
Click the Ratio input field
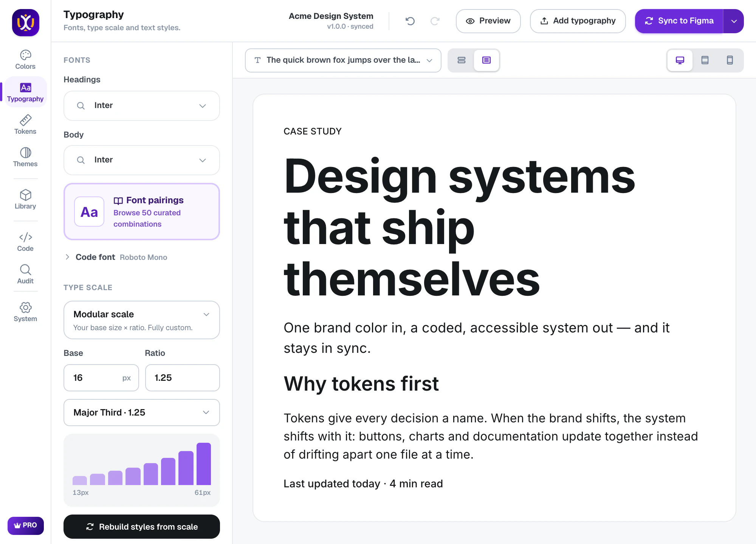[183, 378]
